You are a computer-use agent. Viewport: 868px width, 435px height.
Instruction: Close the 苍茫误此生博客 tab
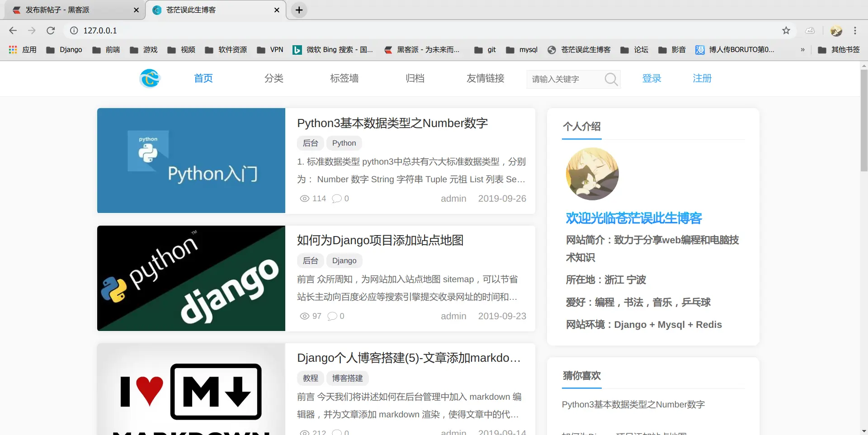tap(277, 10)
